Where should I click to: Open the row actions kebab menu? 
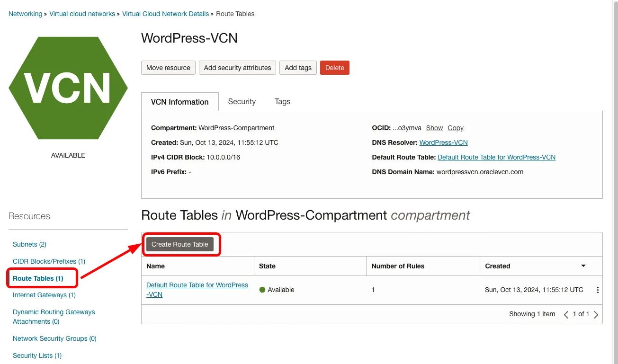tap(598, 290)
